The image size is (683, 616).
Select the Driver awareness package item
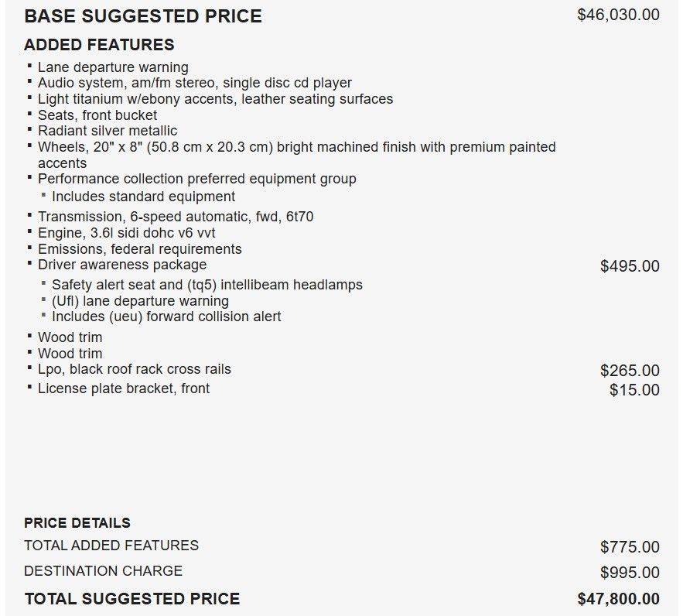coord(122,265)
